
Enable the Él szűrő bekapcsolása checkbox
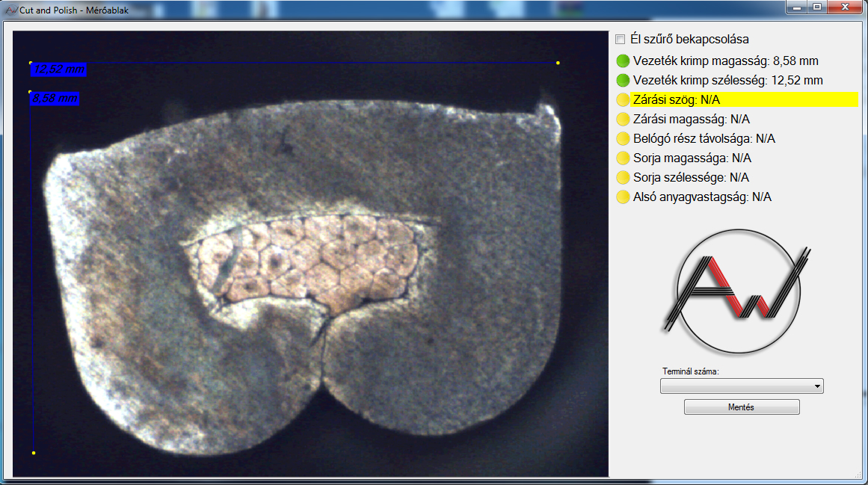pos(619,39)
